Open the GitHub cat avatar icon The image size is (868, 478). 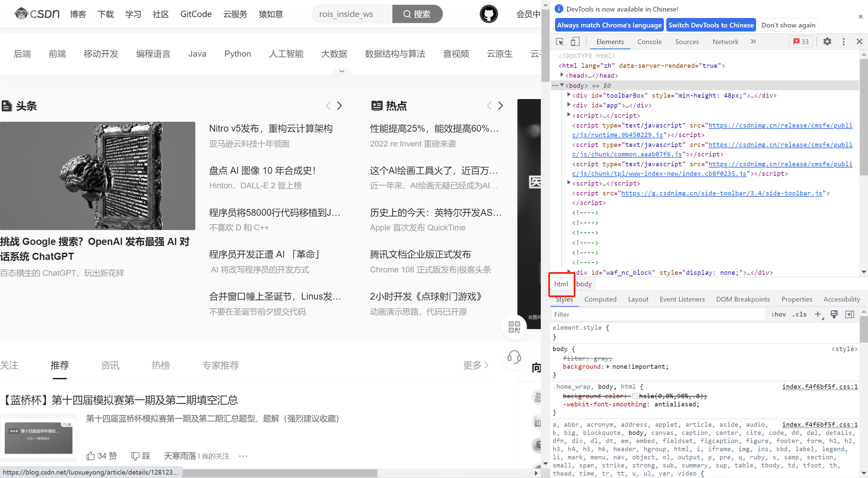(x=489, y=14)
